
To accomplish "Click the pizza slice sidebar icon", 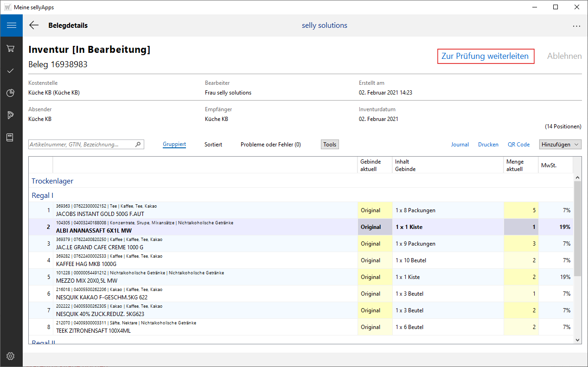I will tap(11, 115).
